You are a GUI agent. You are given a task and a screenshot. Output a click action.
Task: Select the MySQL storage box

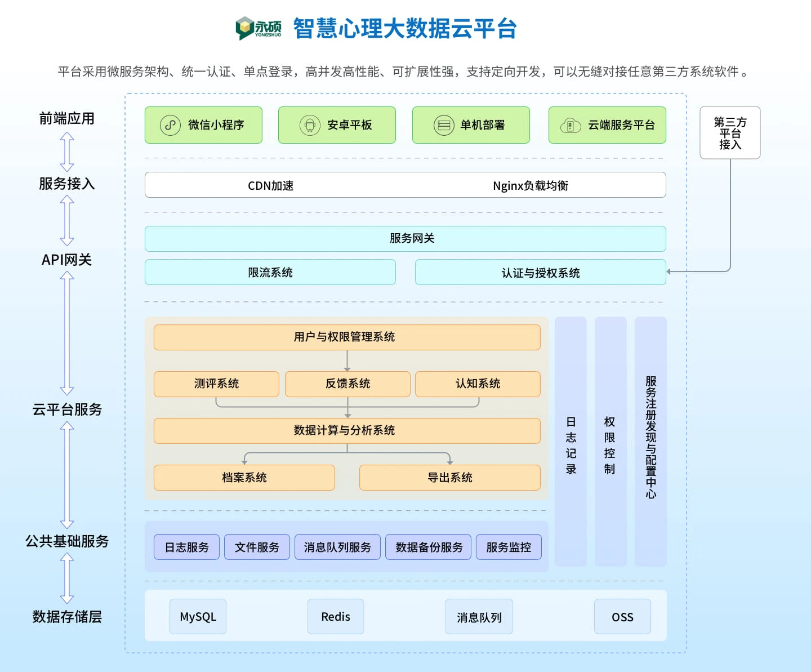coord(198,617)
